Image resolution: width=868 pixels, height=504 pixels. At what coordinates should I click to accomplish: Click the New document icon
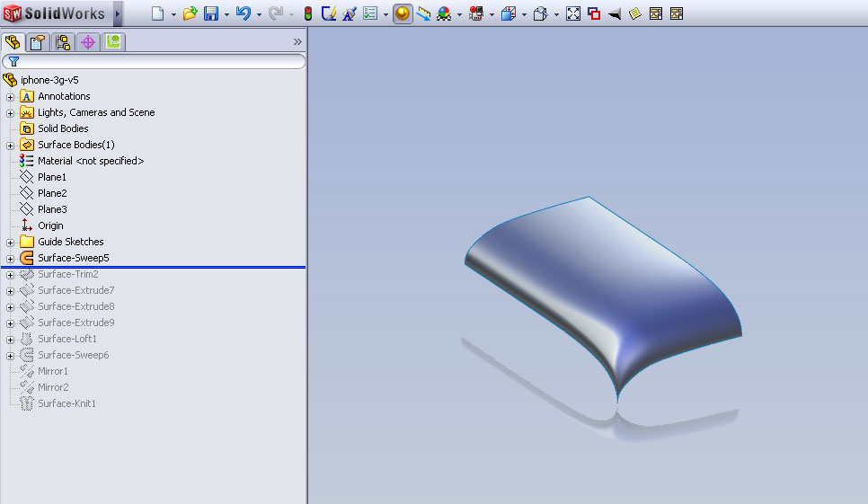pos(158,13)
